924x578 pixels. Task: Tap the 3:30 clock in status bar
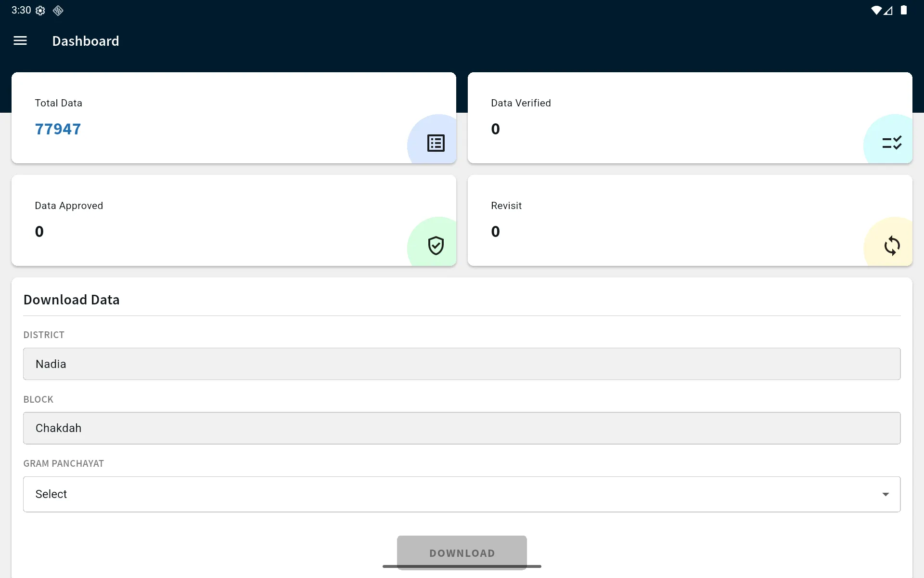click(x=21, y=10)
